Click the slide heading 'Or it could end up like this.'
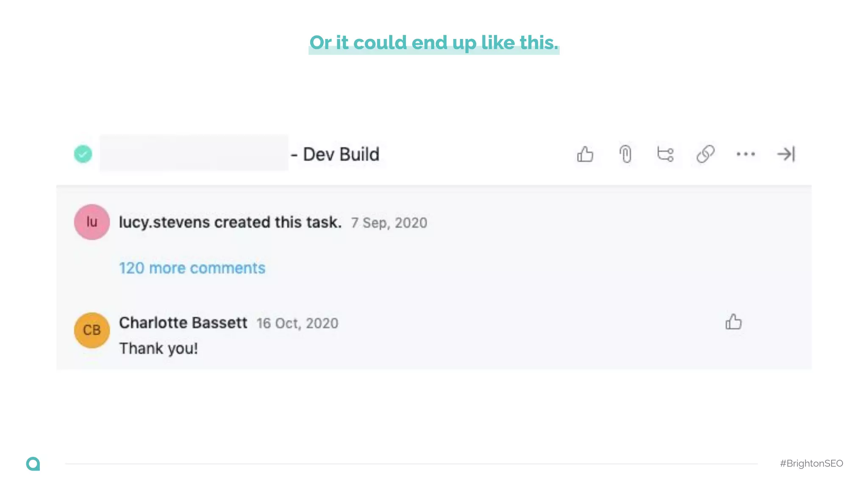Screen dimensions: 868x488 [434, 43]
